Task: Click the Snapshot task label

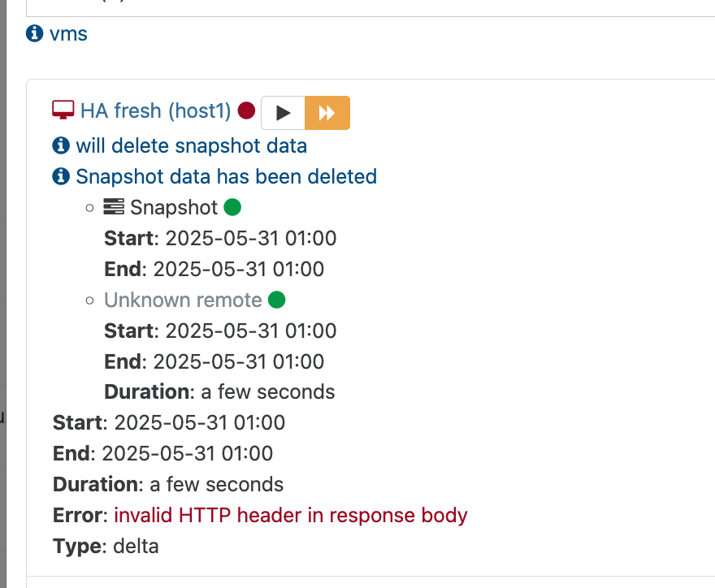Action: (174, 207)
